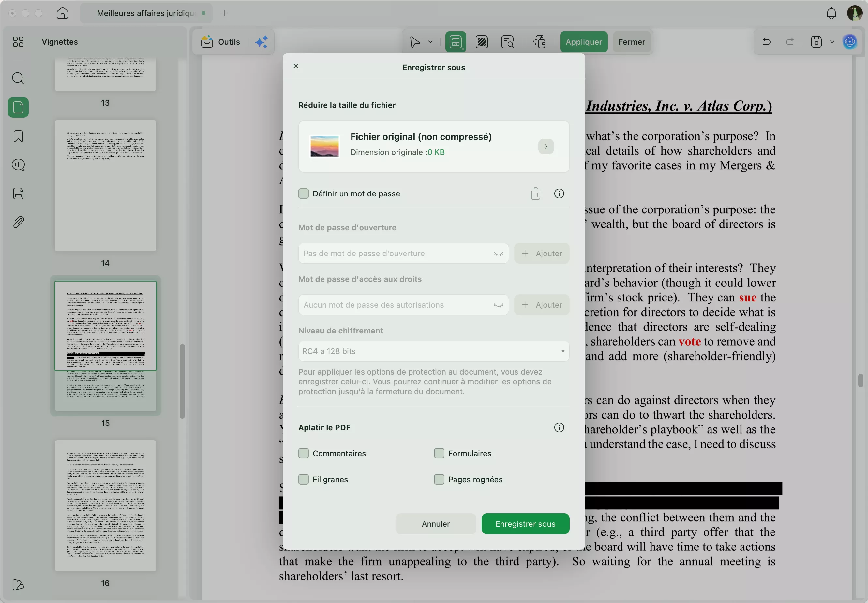
Task: Select the search-and-redact tool
Action: point(507,41)
